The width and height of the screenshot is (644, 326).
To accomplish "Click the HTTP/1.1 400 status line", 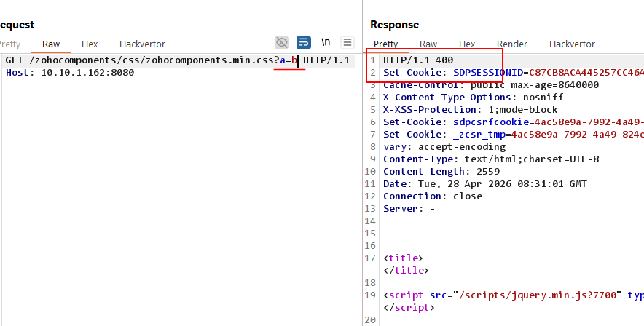I will pos(418,60).
